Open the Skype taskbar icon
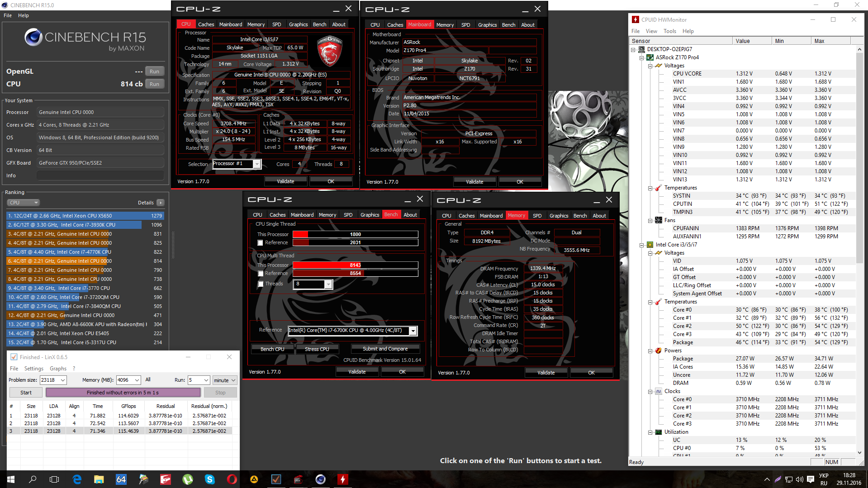Screen dimensions: 868x488 (209, 479)
